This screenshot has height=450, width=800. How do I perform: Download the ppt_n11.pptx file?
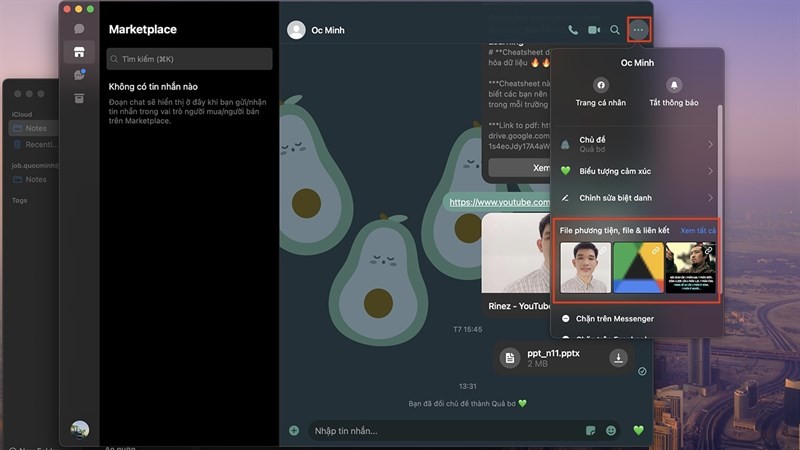point(618,358)
